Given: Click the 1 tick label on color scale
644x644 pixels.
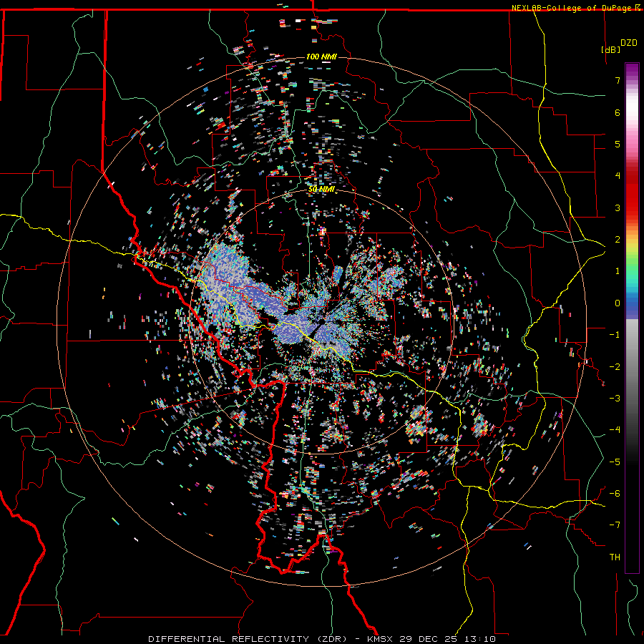Looking at the screenshot, I should (618, 271).
